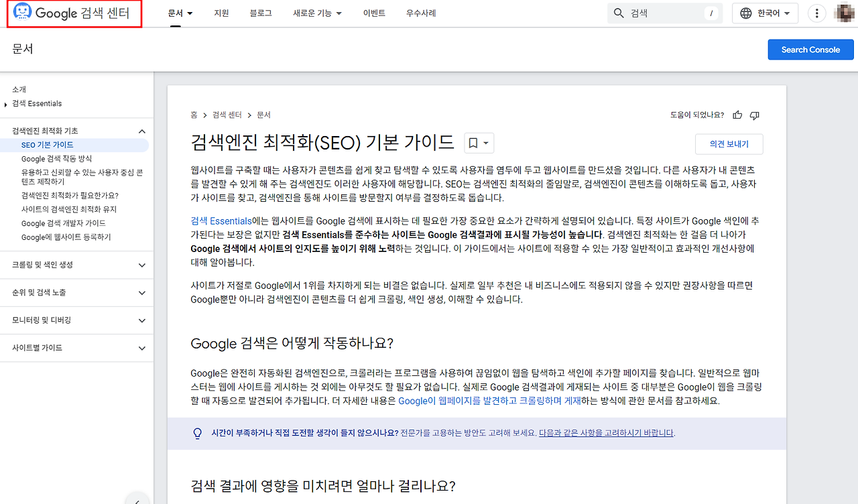Viewport: 858px width, 504px height.
Task: Open the 다음과 같은 사항을 고려하시기 바랍니다 link
Action: (x=606, y=433)
